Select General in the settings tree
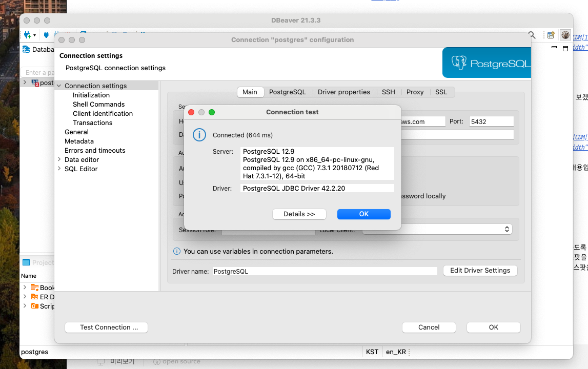This screenshot has width=588, height=369. pyautogui.click(x=76, y=132)
